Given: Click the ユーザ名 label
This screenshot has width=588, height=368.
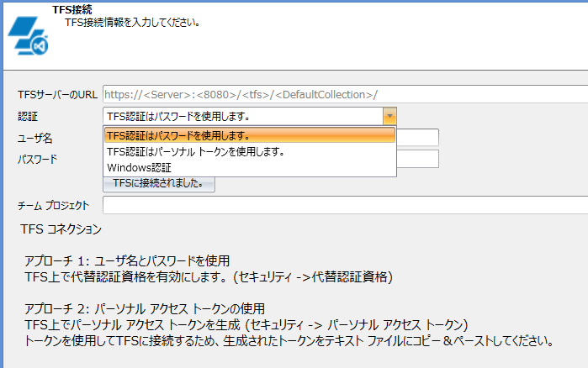Looking at the screenshot, I should (34, 138).
